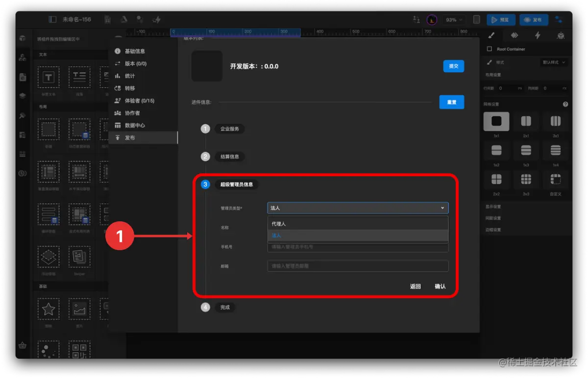Click the blue 发布 button in the top bar
Image resolution: width=588 pixels, height=378 pixels.
point(534,20)
